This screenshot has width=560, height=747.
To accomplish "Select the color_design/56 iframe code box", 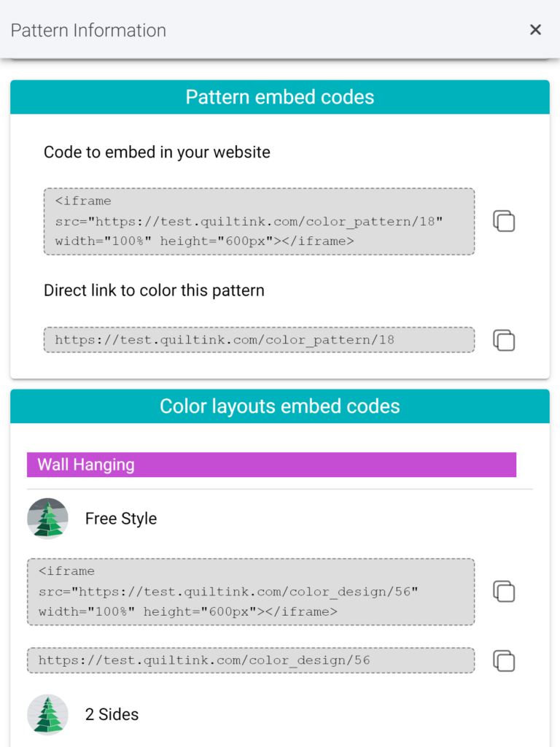I will click(251, 592).
